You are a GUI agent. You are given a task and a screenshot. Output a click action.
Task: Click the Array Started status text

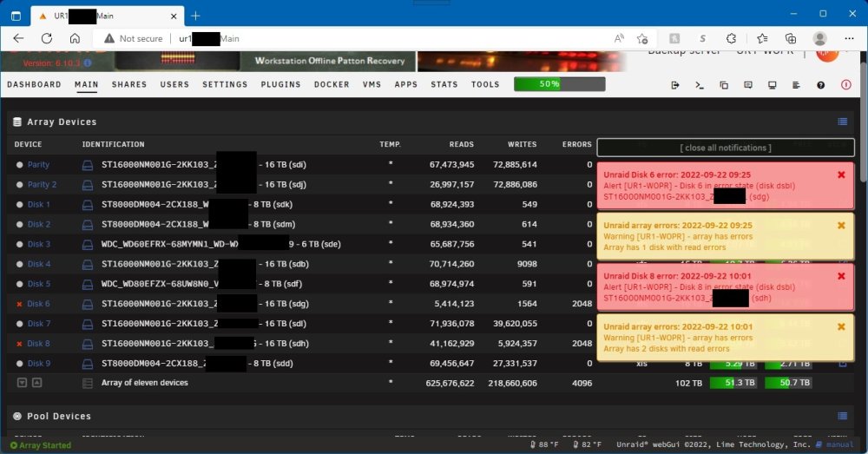[x=41, y=445]
